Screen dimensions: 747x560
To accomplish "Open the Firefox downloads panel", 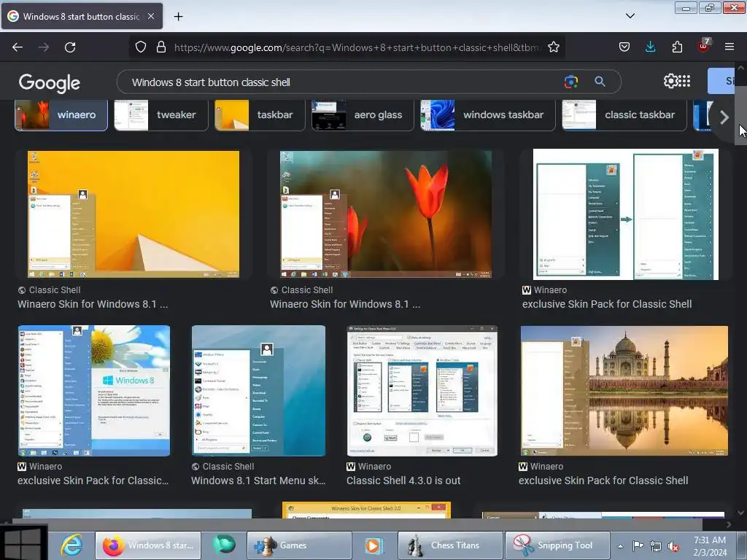I will coord(650,47).
